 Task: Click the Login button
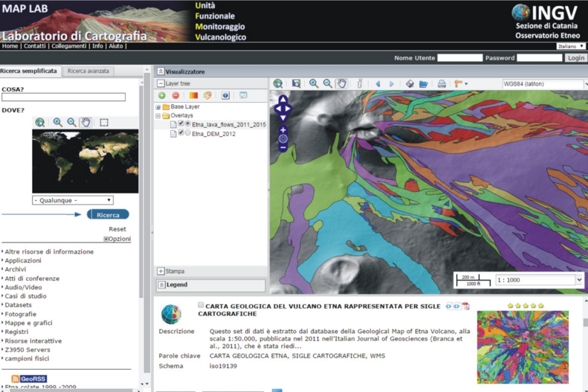pos(575,58)
